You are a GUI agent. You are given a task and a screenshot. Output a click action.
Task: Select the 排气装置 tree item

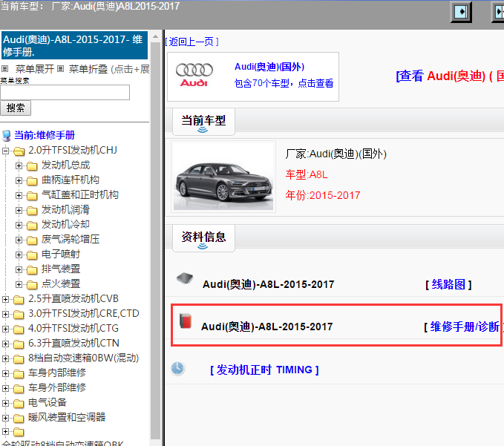coord(60,269)
